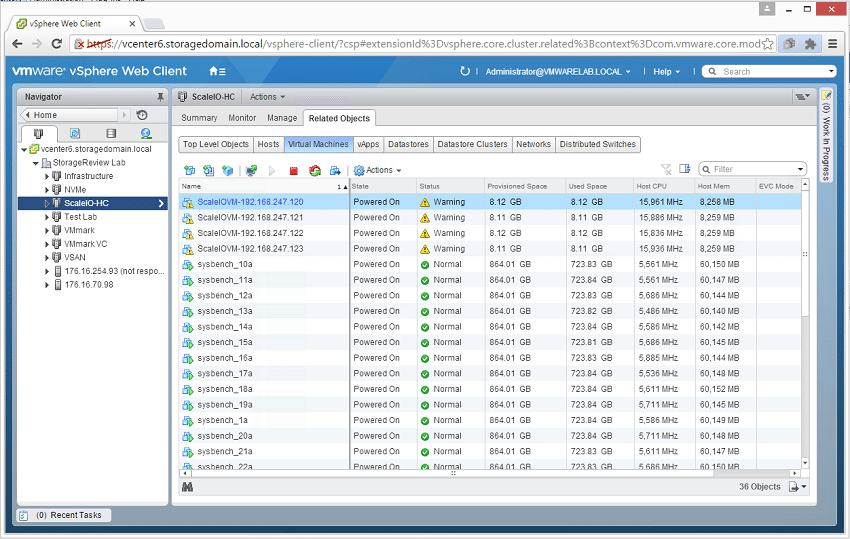Expand the Infrastructure cluster node

(47, 176)
